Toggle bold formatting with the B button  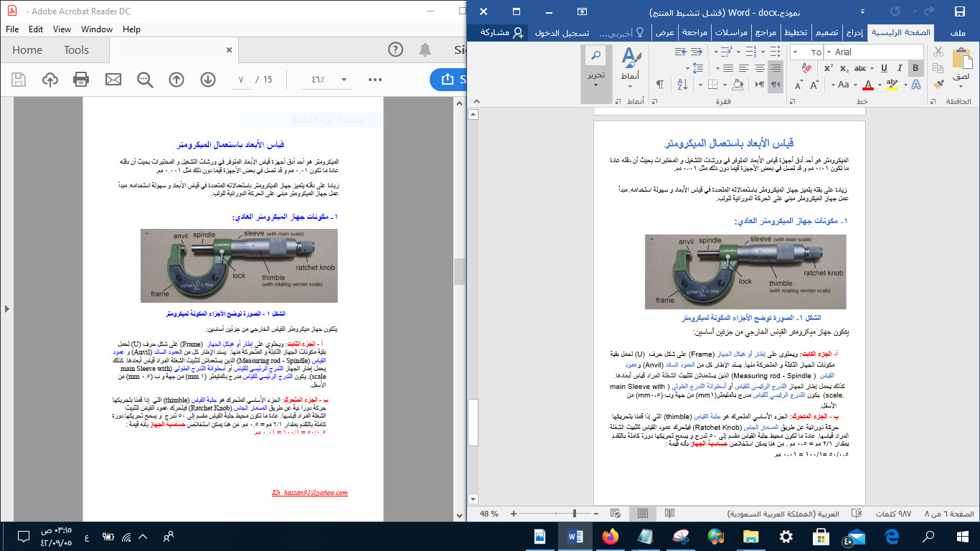916,68
